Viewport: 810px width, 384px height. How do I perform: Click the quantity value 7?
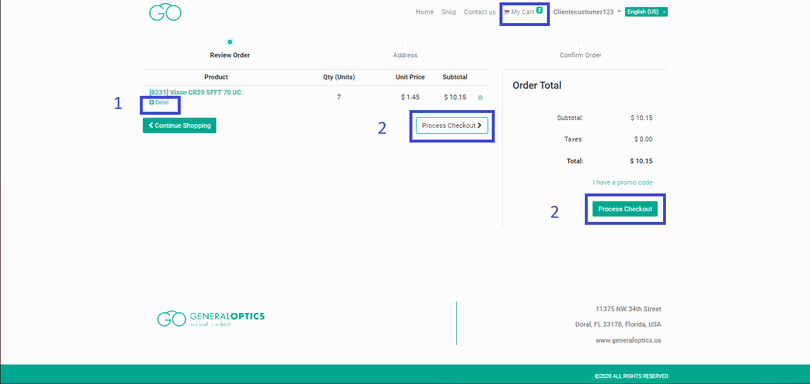[339, 97]
